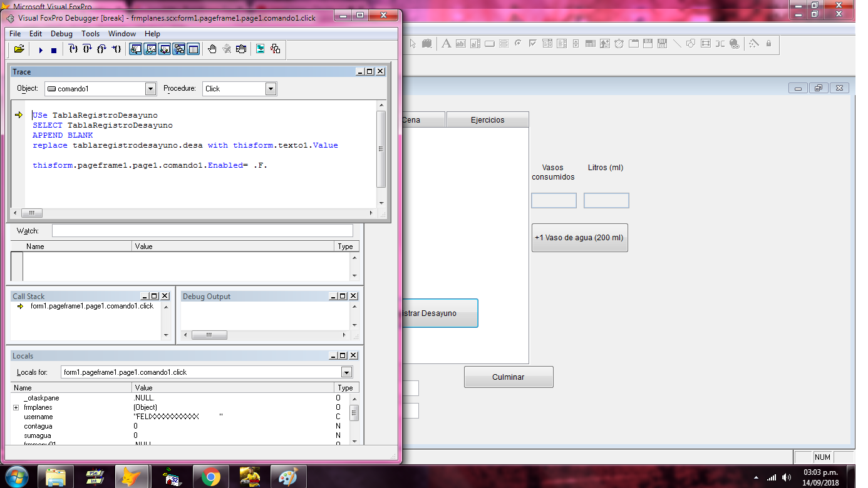Switch to the Cena tab on form
The image size is (868, 488).
[423, 120]
